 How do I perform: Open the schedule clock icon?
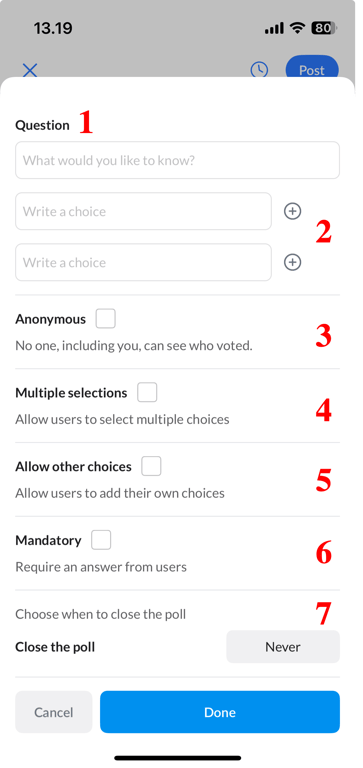point(259,70)
